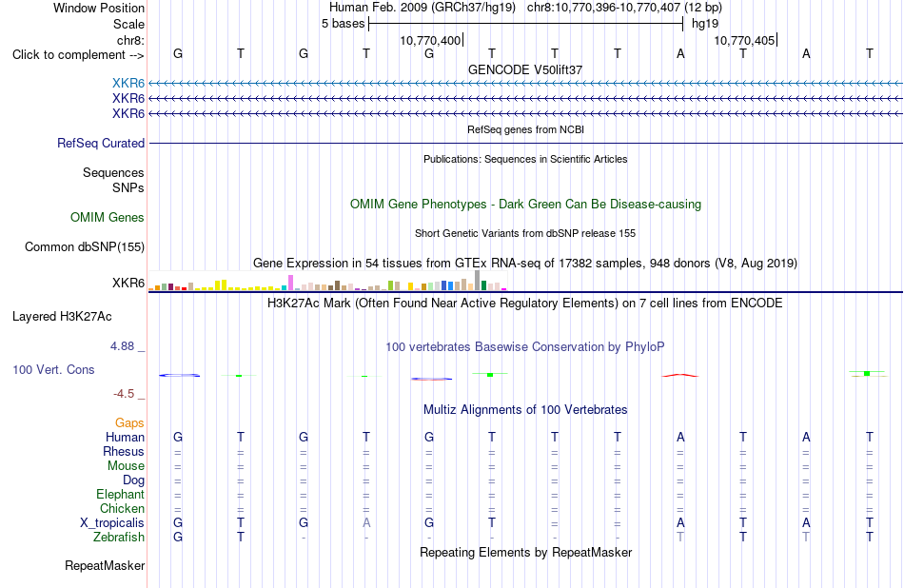Select the orange 'Gaps' label
The height and width of the screenshot is (588, 904).
pos(129,423)
